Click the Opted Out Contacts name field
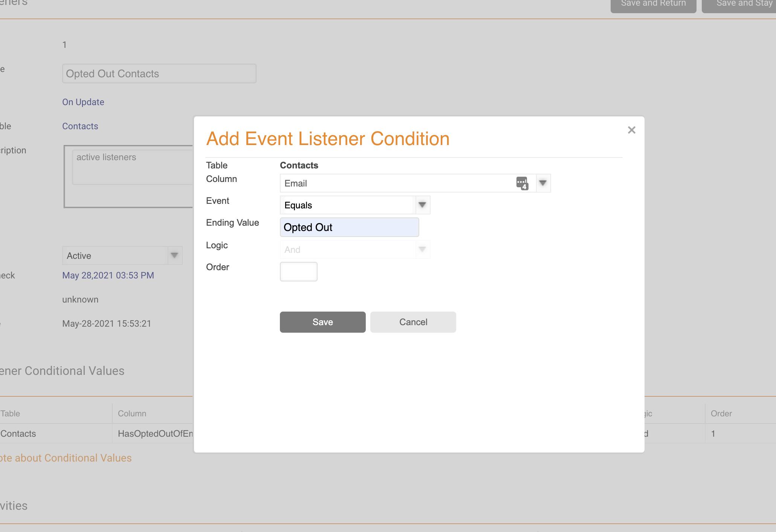The image size is (776, 532). click(x=159, y=74)
